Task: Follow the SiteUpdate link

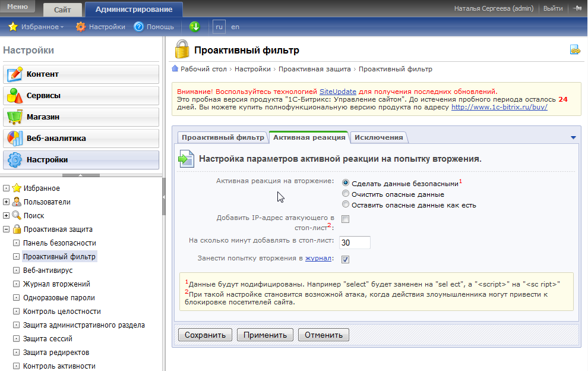Action: click(x=337, y=92)
